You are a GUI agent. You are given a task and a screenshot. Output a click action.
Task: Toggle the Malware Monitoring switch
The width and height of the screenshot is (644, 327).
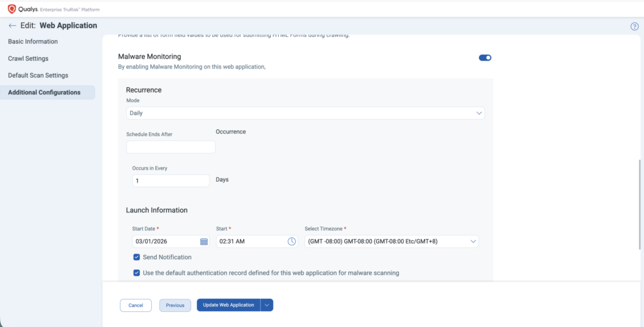[x=485, y=58]
